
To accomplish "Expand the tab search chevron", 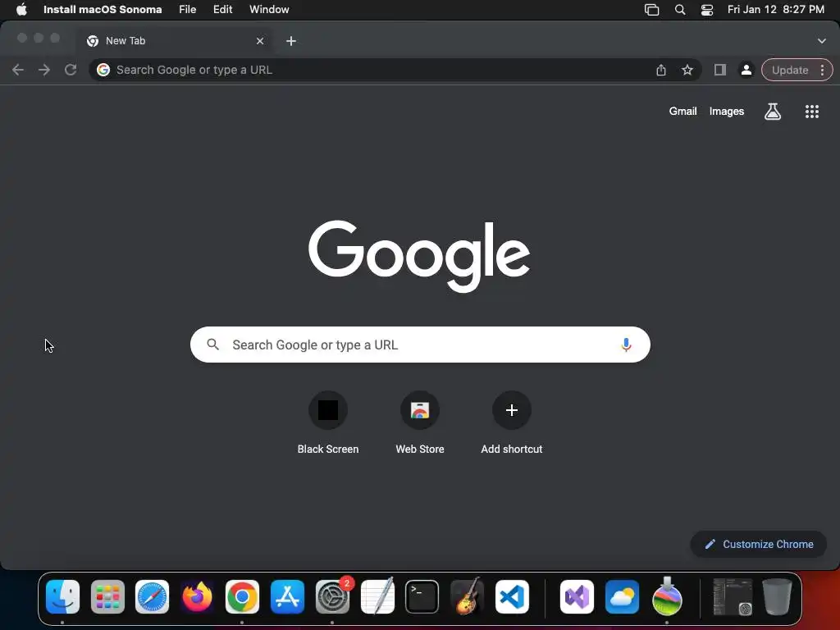I will point(822,41).
